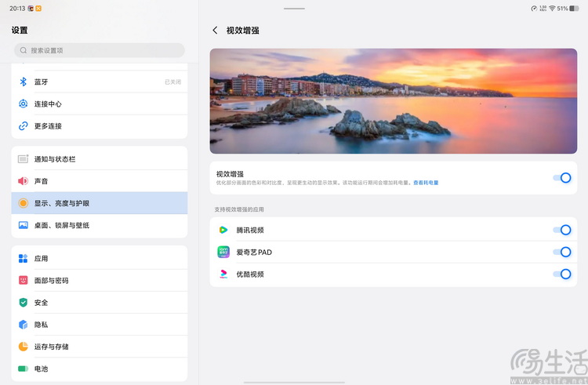The image size is (588, 385).
Task: Open the 查看耗电量 link
Action: click(x=426, y=183)
